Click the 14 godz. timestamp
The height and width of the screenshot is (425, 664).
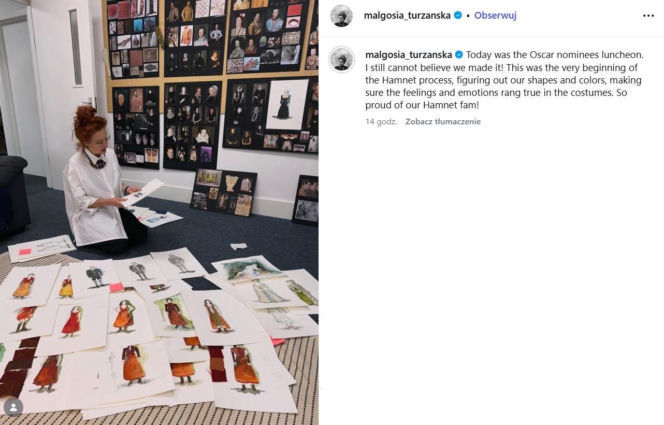click(381, 121)
